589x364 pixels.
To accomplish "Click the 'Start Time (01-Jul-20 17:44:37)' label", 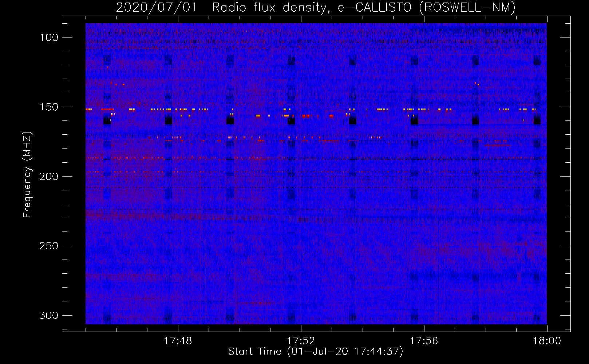I will tap(316, 352).
